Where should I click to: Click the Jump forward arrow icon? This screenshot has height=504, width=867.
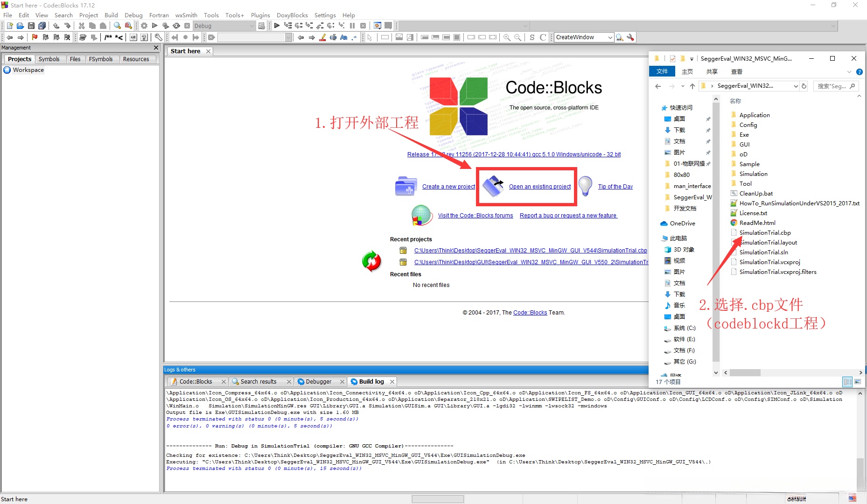click(21, 37)
